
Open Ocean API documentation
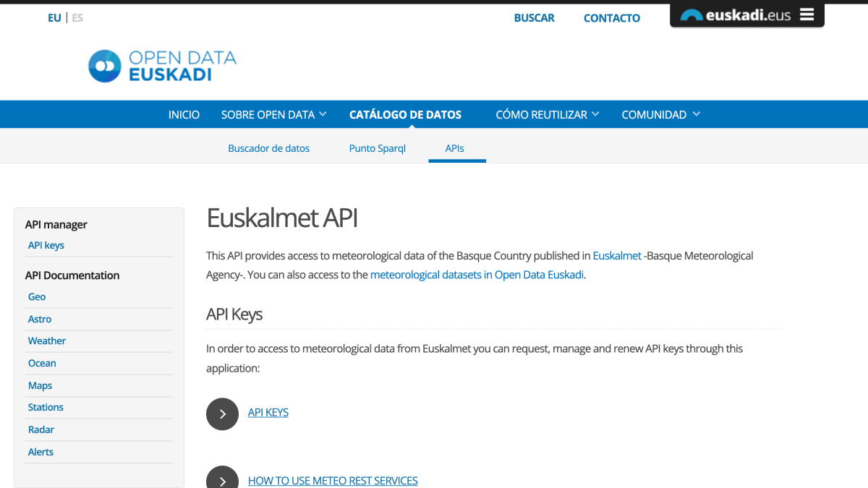pyautogui.click(x=42, y=363)
